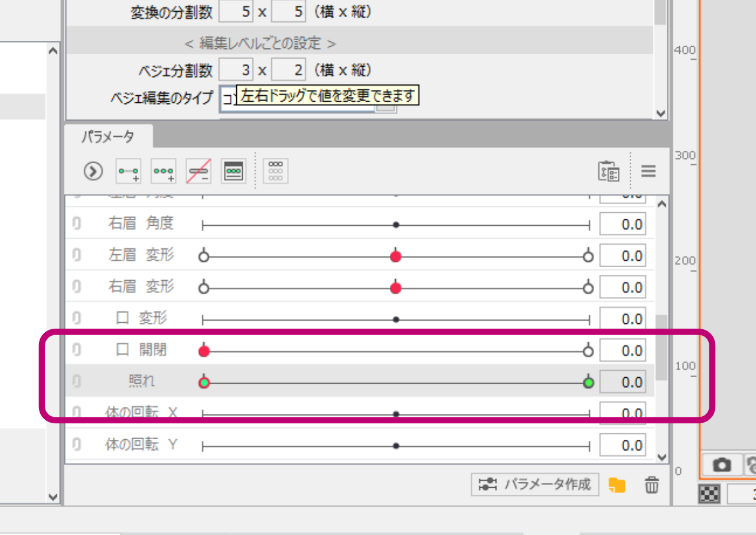The image size is (756, 535).
Task: Click the link icon beside 照れ
Action: [x=76, y=382]
